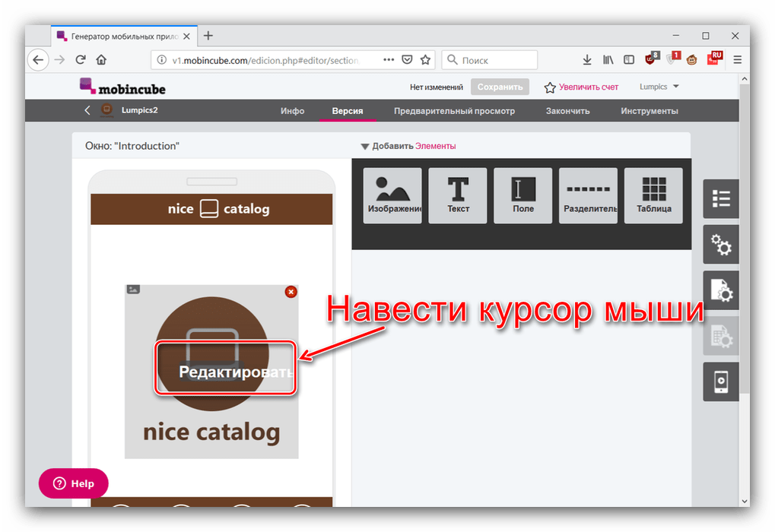Open the Lumpics account dropdown
The image size is (775, 532).
click(659, 87)
